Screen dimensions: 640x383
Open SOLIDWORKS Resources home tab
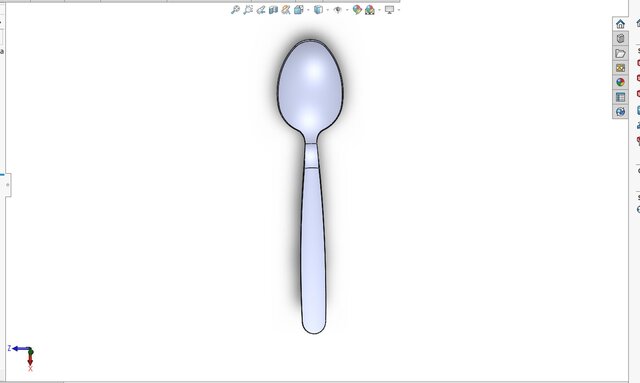click(620, 24)
